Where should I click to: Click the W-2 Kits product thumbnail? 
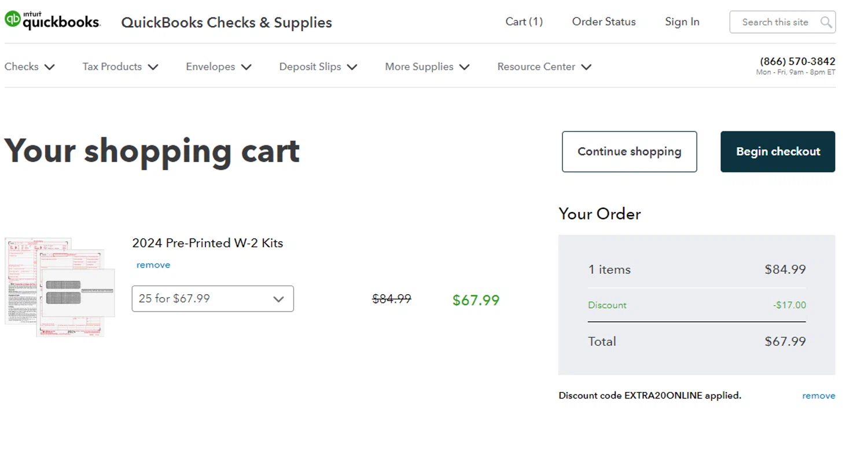60,287
